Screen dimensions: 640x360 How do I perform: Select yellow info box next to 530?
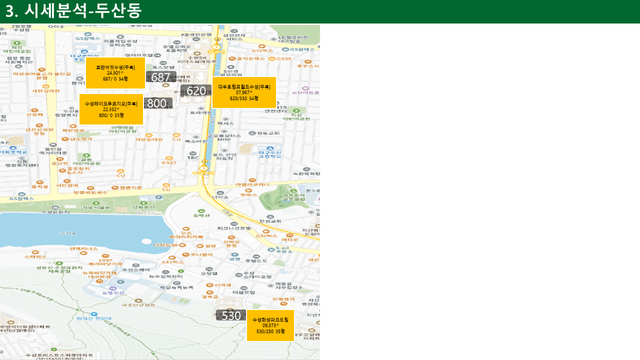(270, 325)
